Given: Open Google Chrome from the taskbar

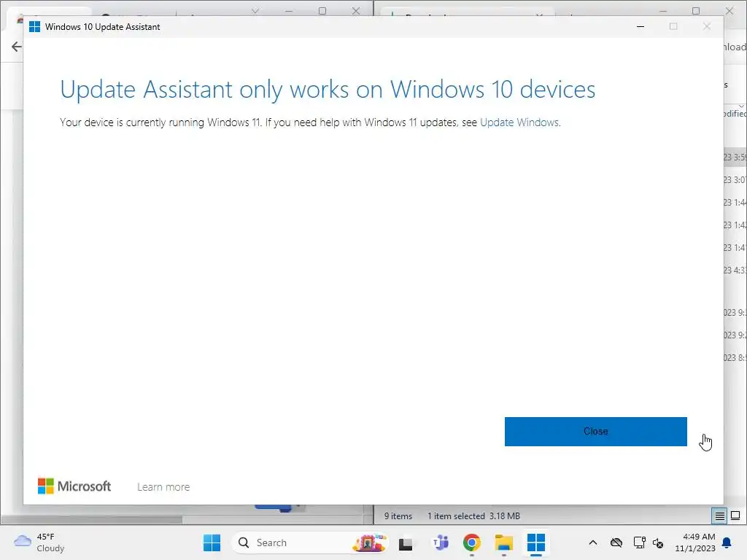Looking at the screenshot, I should [472, 542].
